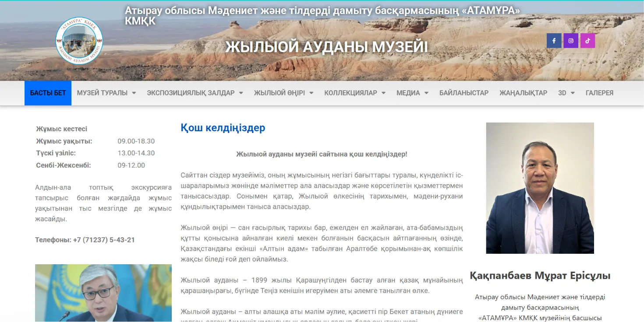Click the Түскі үзіліс label
This screenshot has width=644, height=322.
(56, 153)
